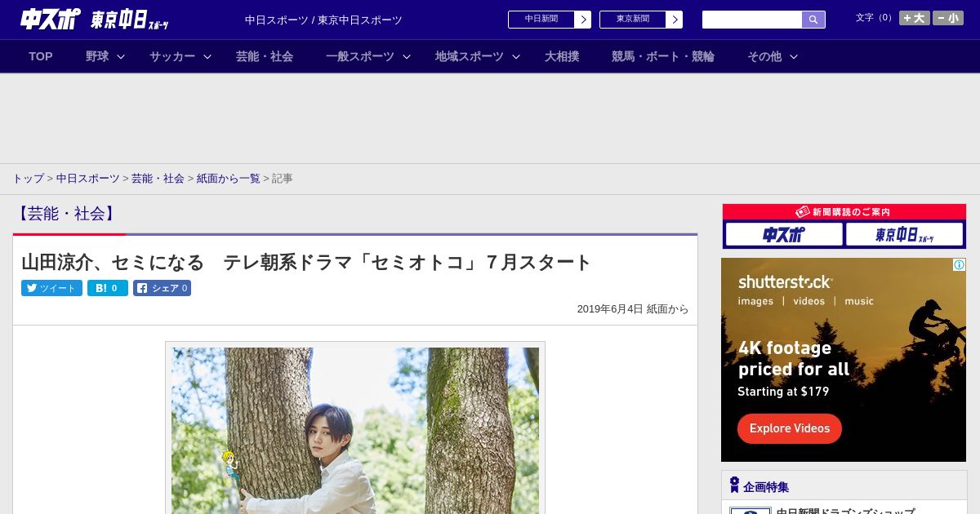Image resolution: width=980 pixels, height=514 pixels.
Task: Expand the サッカー dropdown chevron
Action: [x=207, y=56]
